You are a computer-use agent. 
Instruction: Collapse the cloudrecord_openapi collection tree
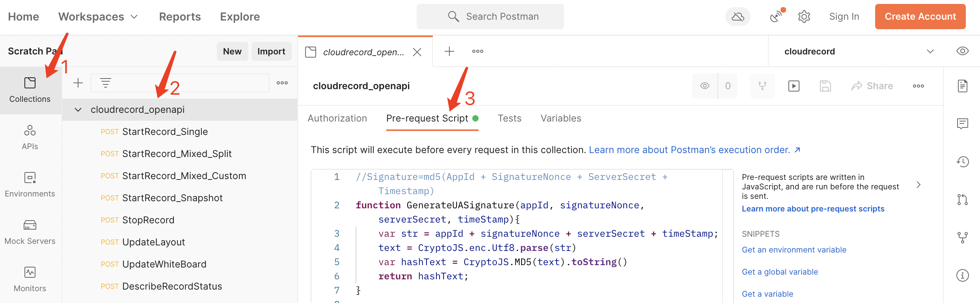[78, 110]
